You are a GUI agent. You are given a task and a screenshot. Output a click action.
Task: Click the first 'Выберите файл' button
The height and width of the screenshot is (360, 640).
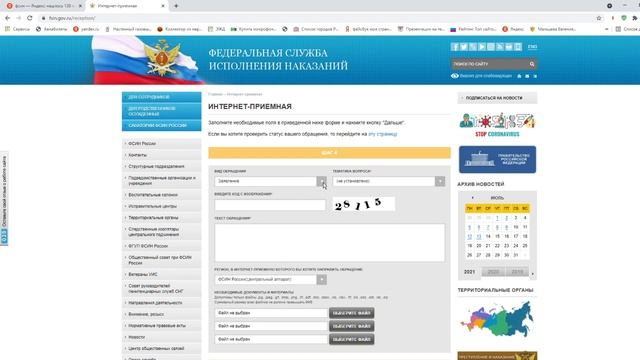coord(351,313)
